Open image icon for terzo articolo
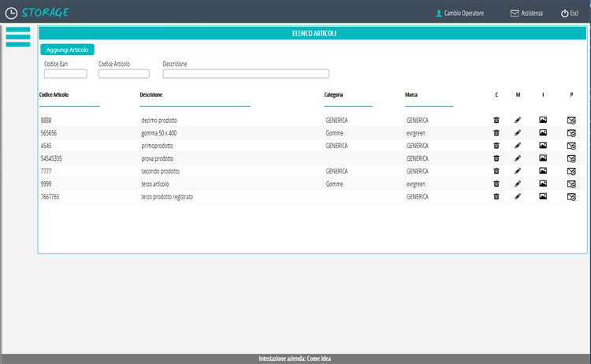Screen dimensions: 591x364 tap(543, 184)
